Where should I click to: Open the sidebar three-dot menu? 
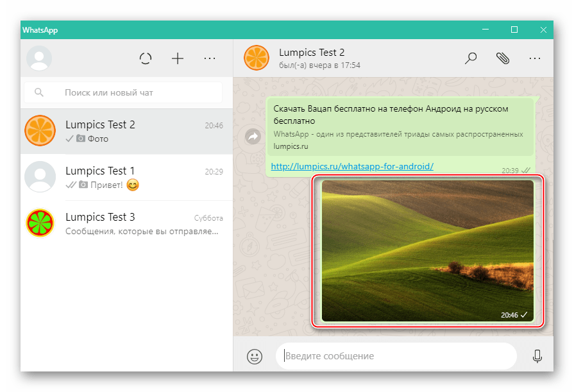pyautogui.click(x=210, y=58)
